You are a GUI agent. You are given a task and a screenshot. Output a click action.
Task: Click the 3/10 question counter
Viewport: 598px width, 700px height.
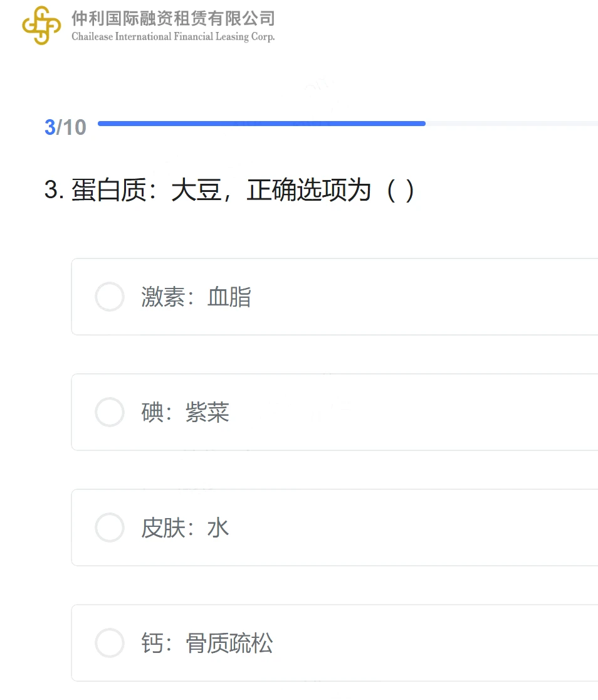(65, 127)
